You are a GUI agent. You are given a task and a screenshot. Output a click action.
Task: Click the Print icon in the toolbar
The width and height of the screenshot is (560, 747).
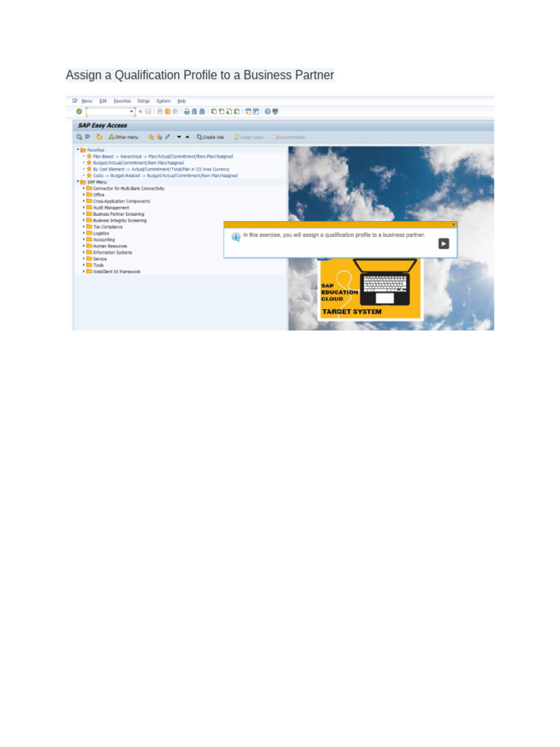coord(187,112)
